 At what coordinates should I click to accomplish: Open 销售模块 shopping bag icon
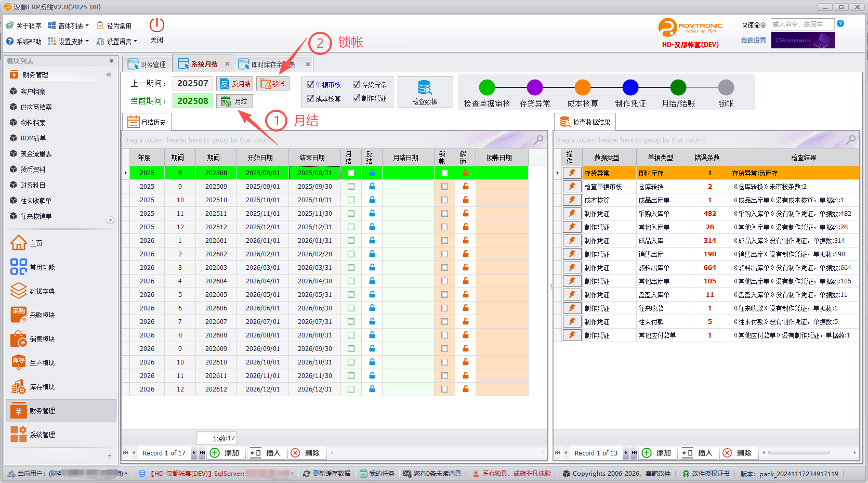pyautogui.click(x=19, y=338)
